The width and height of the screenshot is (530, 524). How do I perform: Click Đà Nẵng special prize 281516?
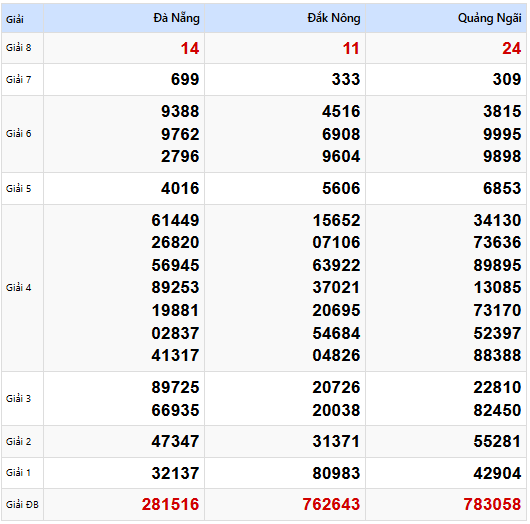(x=170, y=504)
